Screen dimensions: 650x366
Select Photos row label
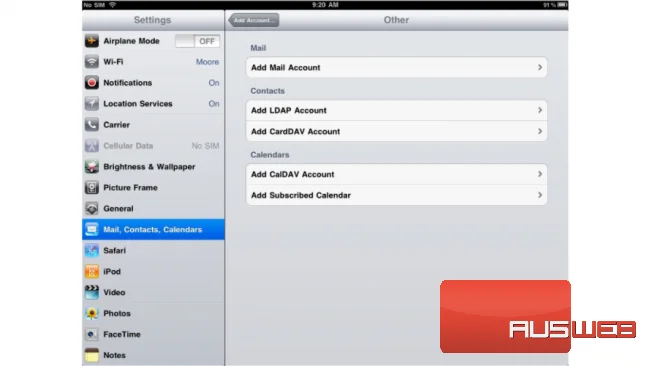117,313
